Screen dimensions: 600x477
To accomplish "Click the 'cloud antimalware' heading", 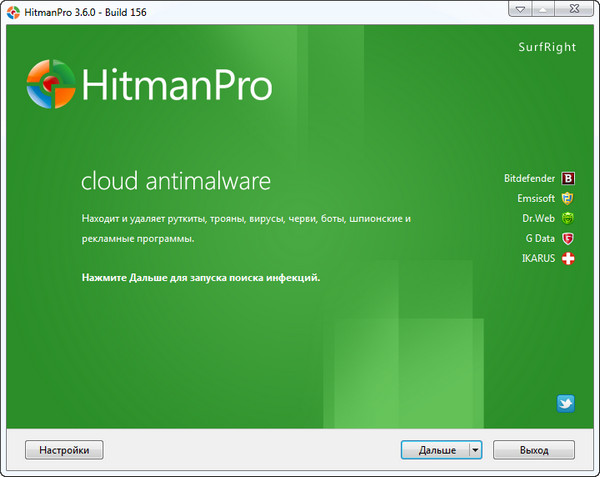I will pos(176,181).
